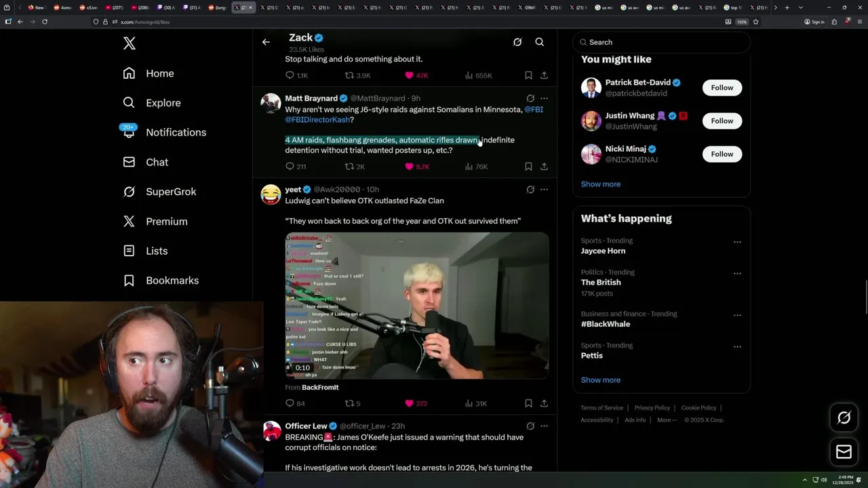Bookmark Matt Braynard's post
This screenshot has width=868, height=488.
(x=528, y=166)
